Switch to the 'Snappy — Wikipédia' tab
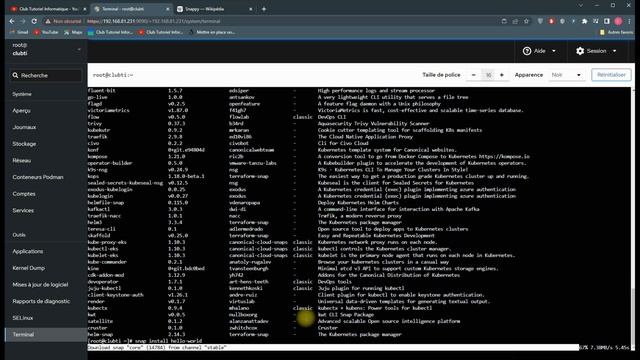Image resolution: width=640 pixels, height=360 pixels. [215, 9]
